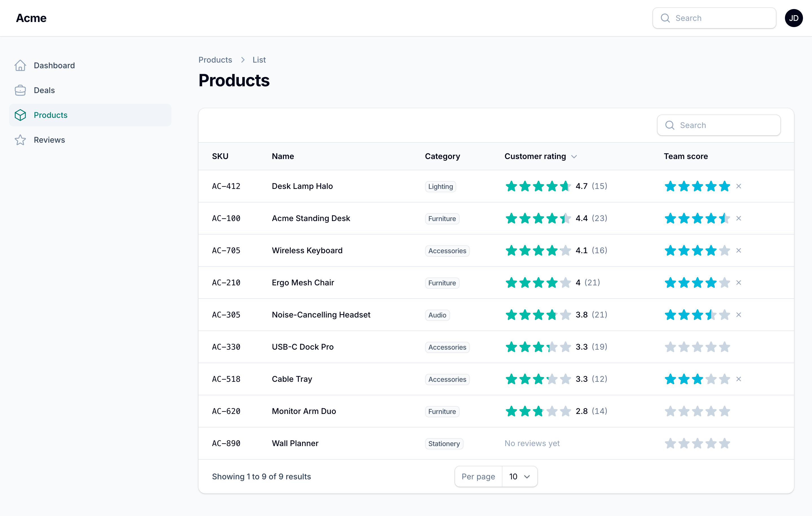Viewport: 812px width, 516px height.
Task: Select Products in the sidebar
Action: 90,115
